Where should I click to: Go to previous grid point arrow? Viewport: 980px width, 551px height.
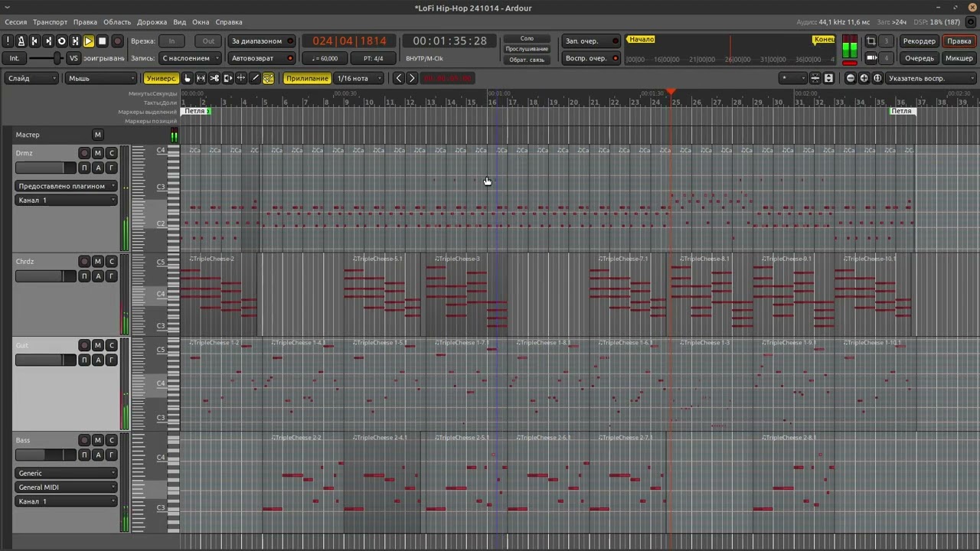[398, 78]
